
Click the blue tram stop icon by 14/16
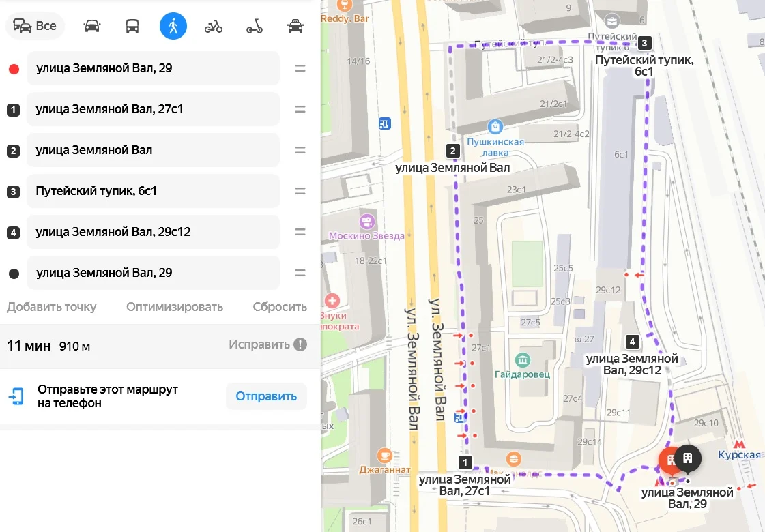click(x=384, y=123)
